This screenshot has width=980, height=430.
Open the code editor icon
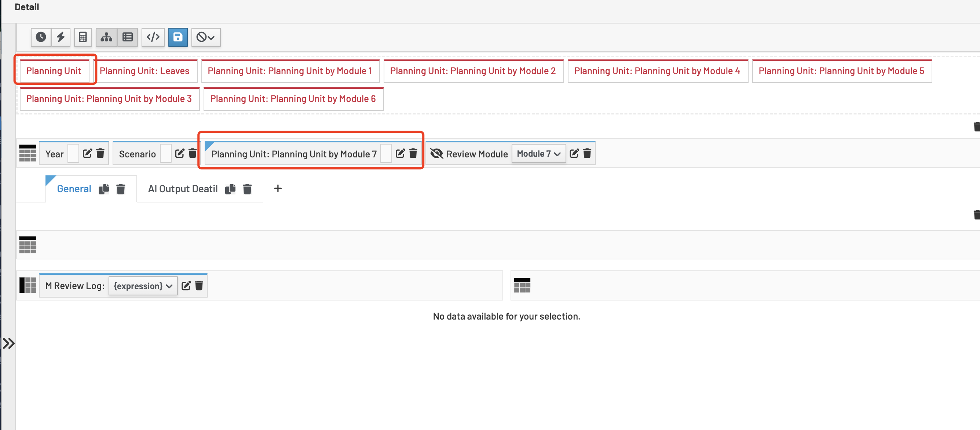pos(153,37)
